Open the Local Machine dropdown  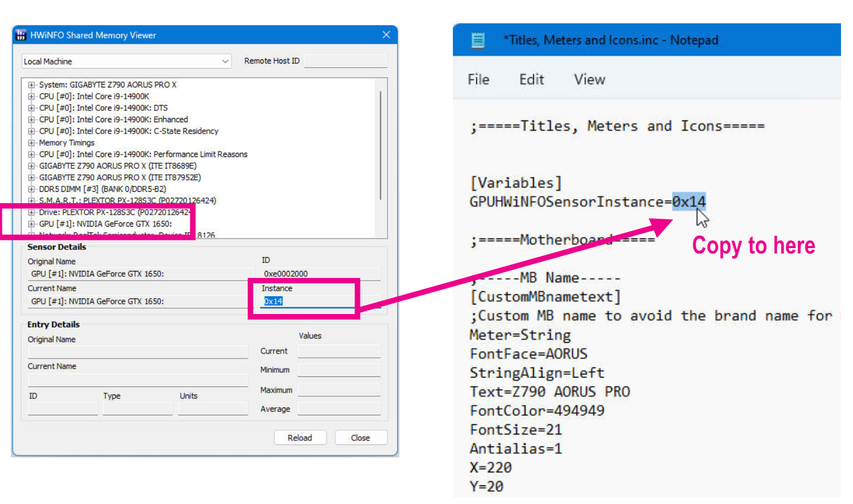[x=127, y=61]
